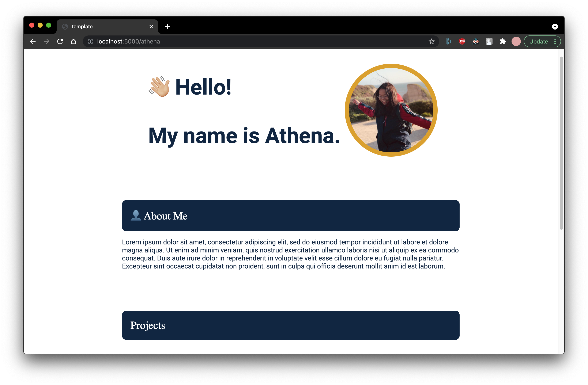Open the gray hand-pointer extension
The height and width of the screenshot is (385, 588).
click(x=489, y=42)
